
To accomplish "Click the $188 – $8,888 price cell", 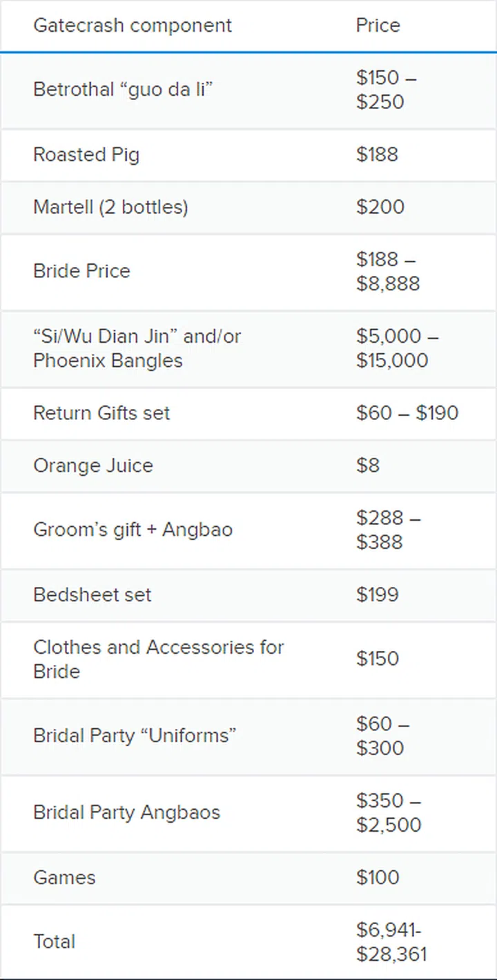I will pos(387,271).
